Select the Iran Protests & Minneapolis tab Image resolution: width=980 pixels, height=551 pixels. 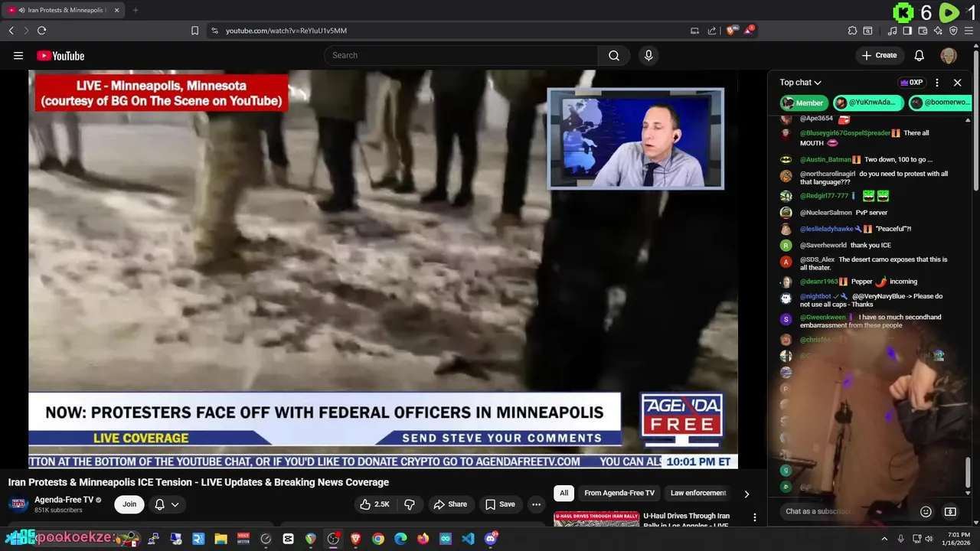(x=64, y=10)
